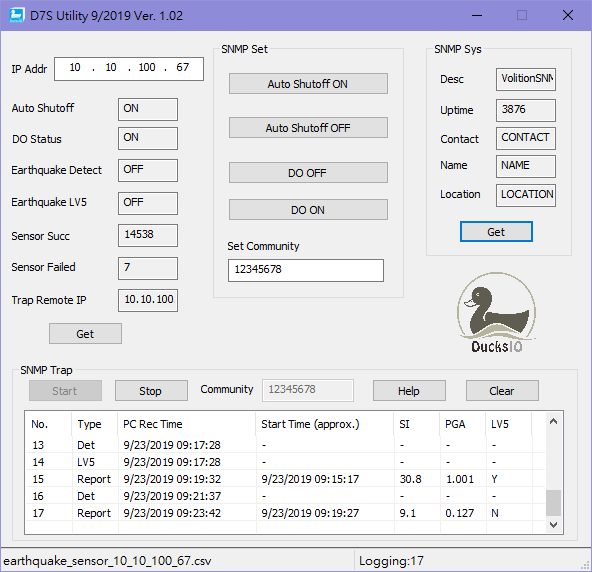Click the Location field in SNMP Sys

[x=526, y=195]
